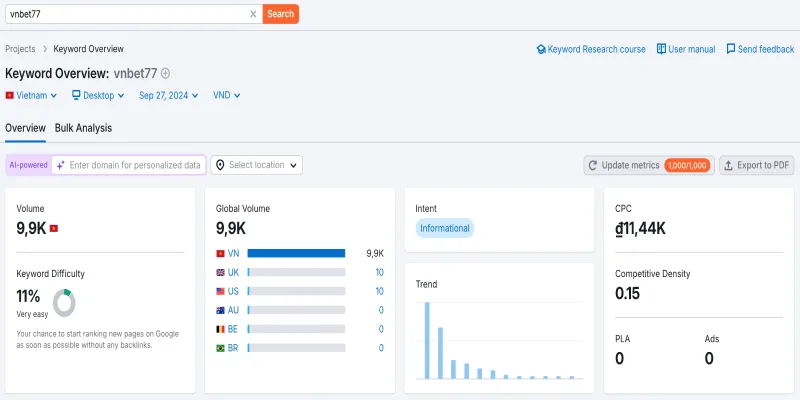Focus the Enter domain for personalized data field
Image resolution: width=800 pixels, height=400 pixels.
pos(129,165)
